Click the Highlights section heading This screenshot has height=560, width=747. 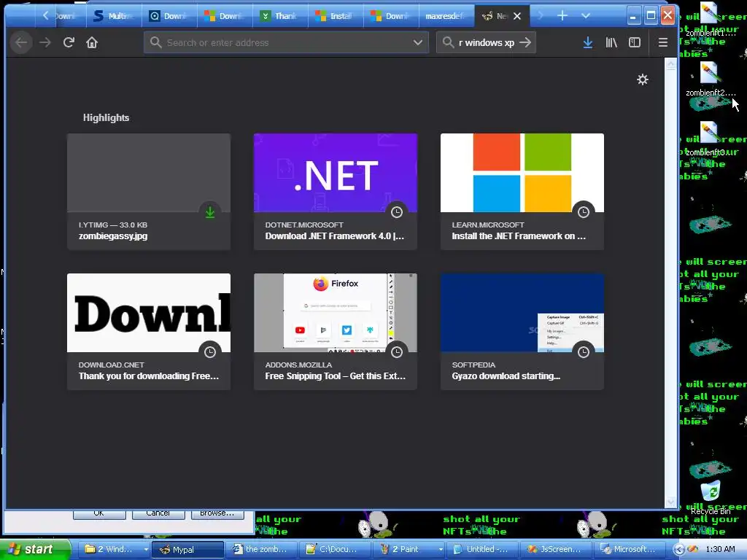click(x=107, y=117)
